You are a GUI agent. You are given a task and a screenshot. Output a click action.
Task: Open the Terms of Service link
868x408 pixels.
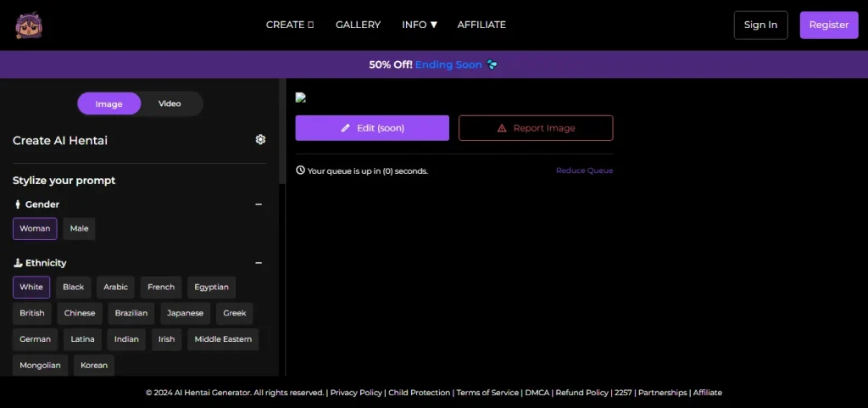click(x=487, y=393)
